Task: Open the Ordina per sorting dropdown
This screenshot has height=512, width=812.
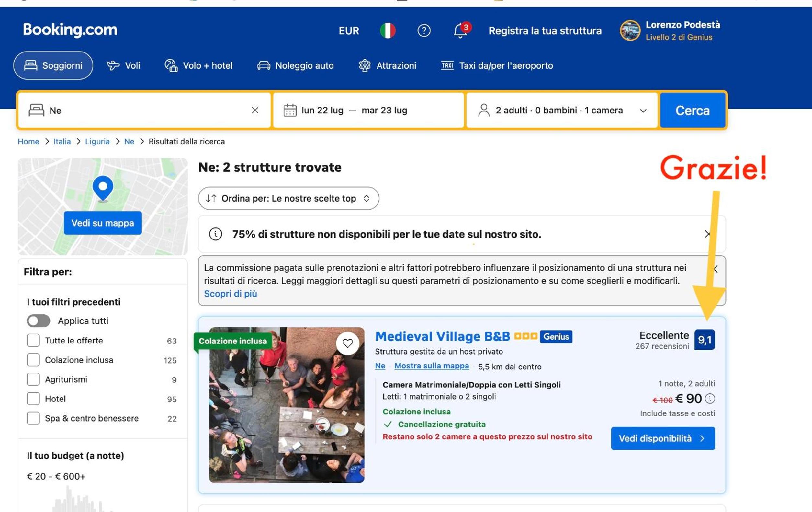Action: click(289, 198)
